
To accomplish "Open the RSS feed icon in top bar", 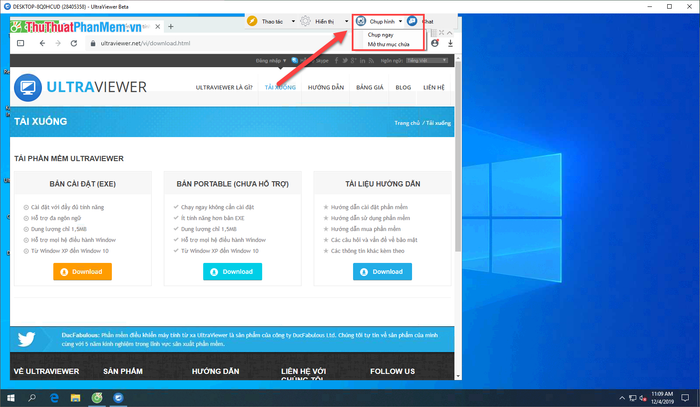I will [x=371, y=61].
